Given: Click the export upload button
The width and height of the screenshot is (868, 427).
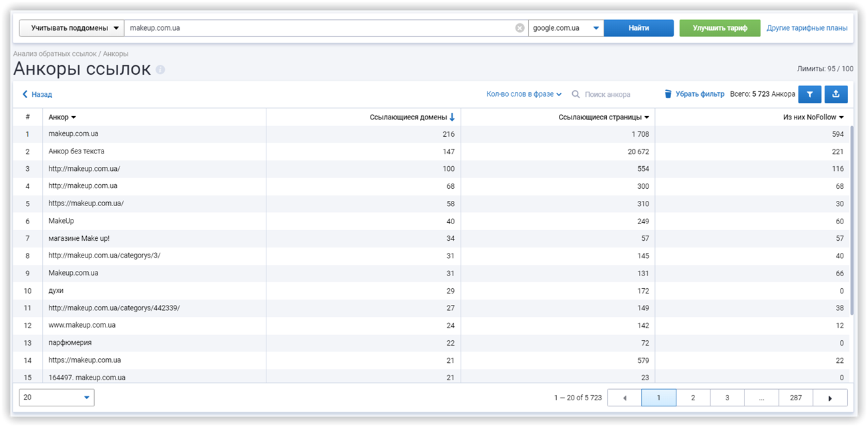Looking at the screenshot, I should click(836, 95).
